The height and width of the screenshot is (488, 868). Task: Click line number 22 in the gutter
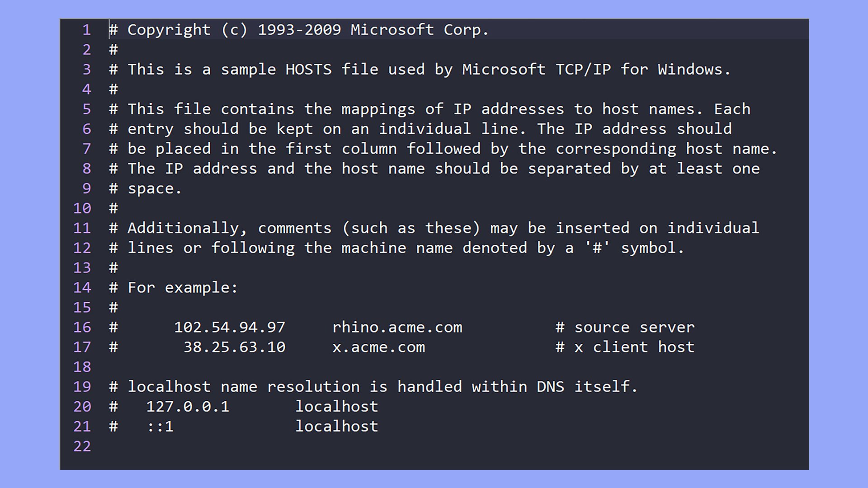pos(82,446)
